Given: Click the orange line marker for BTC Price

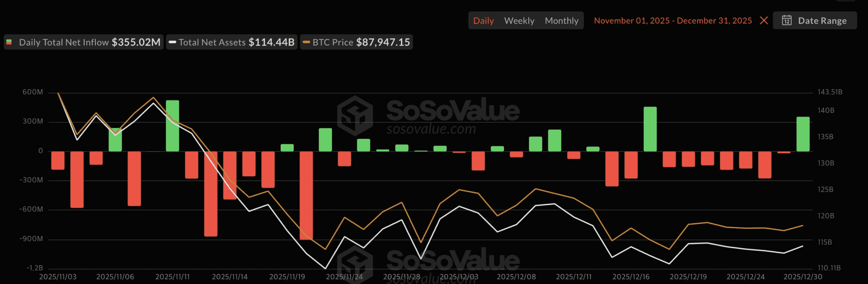Looking at the screenshot, I should click(306, 42).
